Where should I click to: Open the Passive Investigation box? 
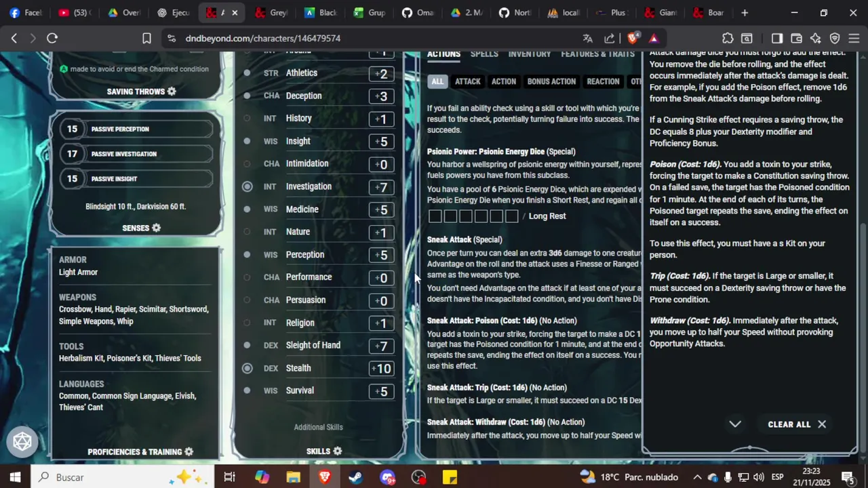point(136,154)
